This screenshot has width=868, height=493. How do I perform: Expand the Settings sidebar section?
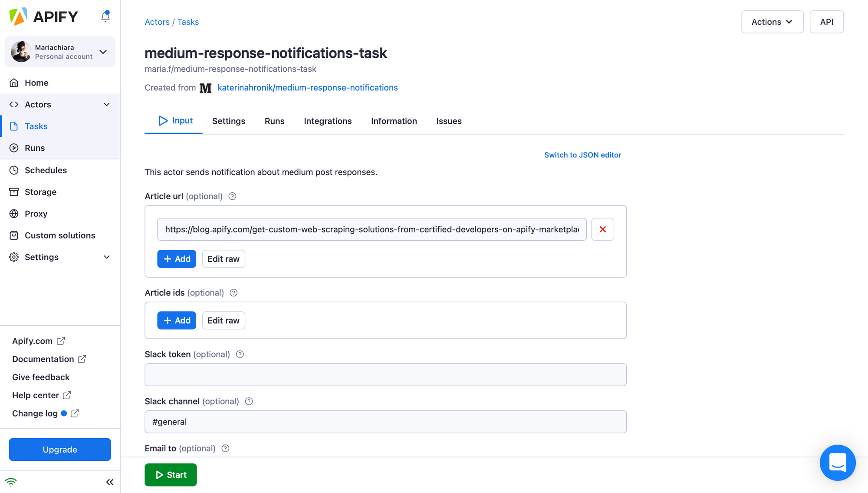107,257
